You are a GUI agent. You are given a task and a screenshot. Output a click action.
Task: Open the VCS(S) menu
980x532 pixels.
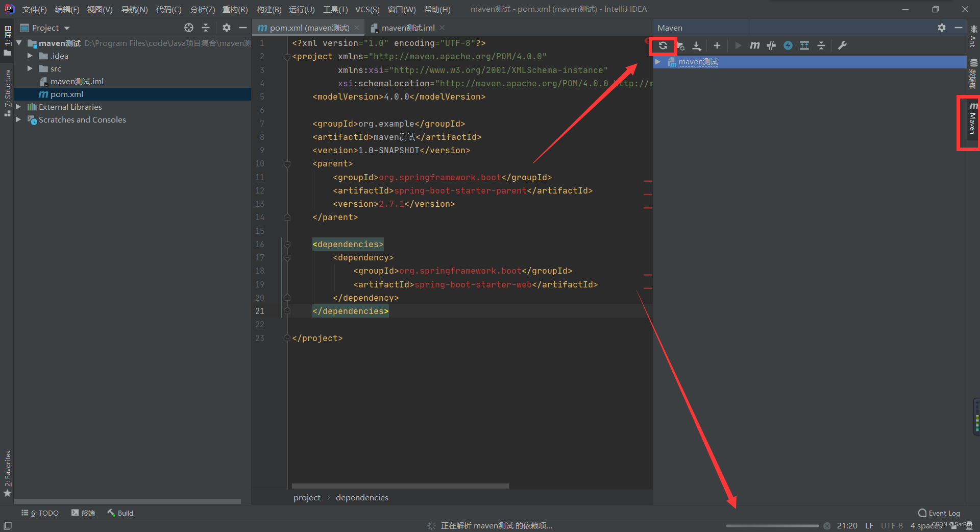367,9
